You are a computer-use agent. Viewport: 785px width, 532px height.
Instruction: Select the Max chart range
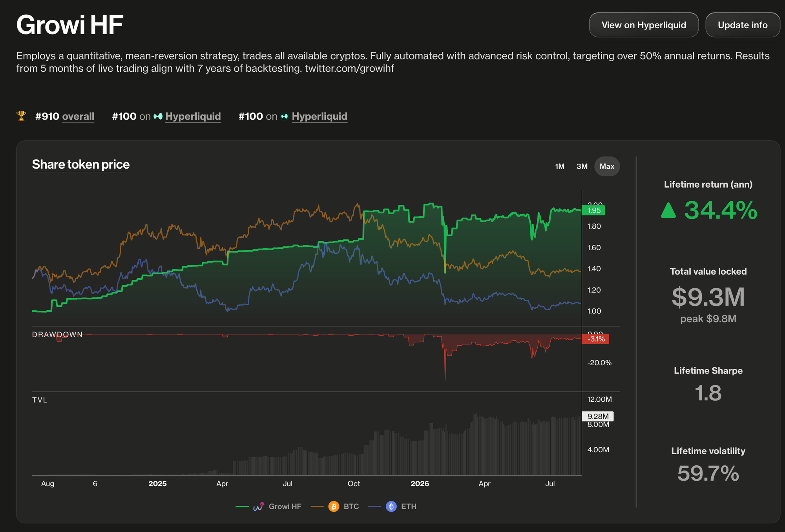[x=607, y=166]
